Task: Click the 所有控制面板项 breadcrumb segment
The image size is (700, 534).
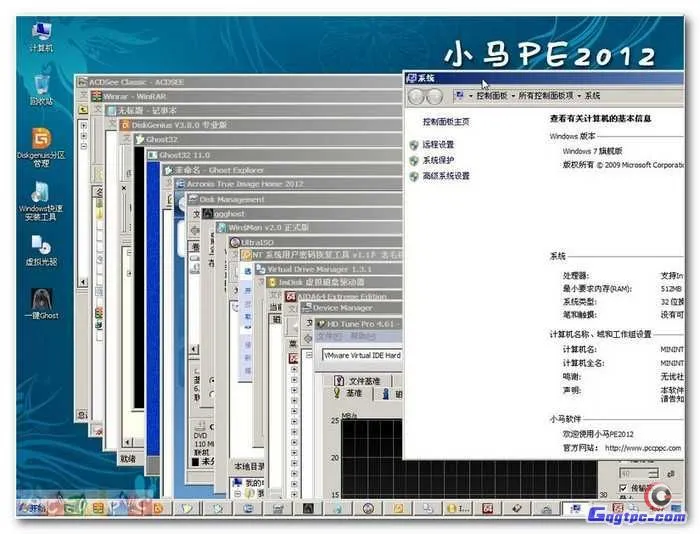Action: tap(546, 96)
